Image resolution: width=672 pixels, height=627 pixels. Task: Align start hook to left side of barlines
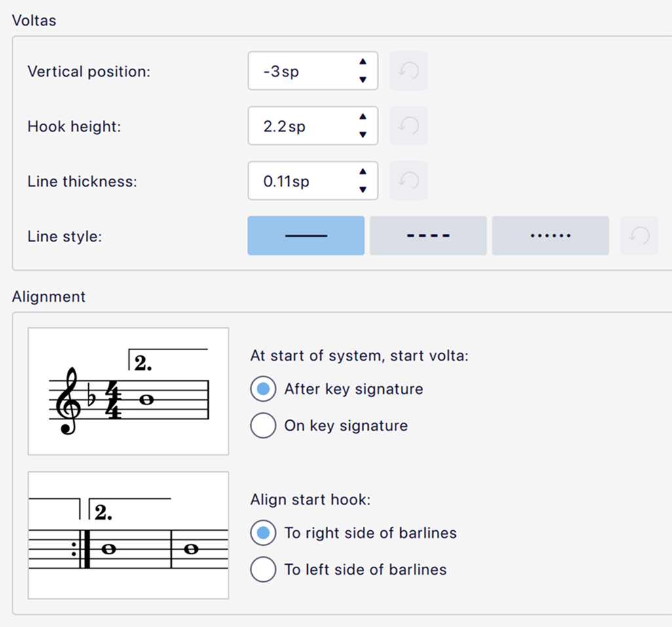coord(263,570)
